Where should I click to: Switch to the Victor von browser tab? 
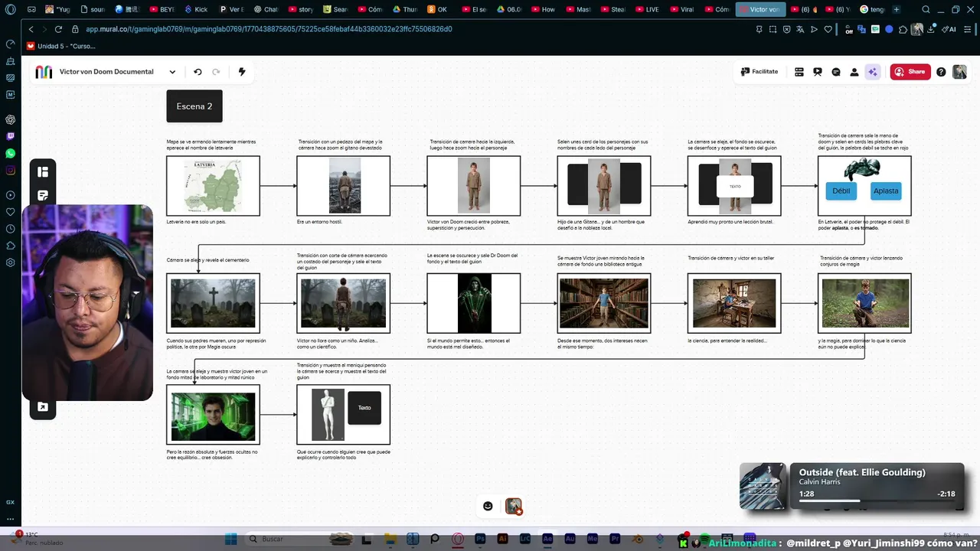coord(759,9)
